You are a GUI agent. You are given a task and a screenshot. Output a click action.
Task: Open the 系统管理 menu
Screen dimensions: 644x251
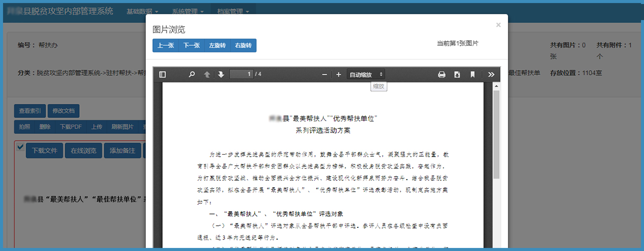coord(187,11)
